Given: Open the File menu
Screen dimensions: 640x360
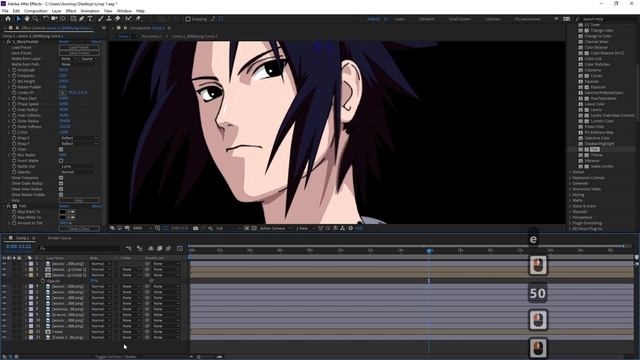Looking at the screenshot, I should coord(5,11).
